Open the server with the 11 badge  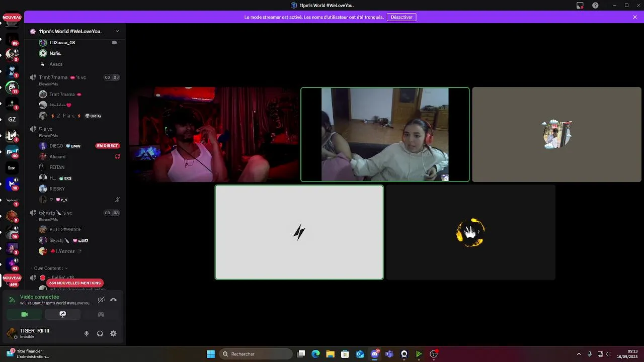[12, 87]
